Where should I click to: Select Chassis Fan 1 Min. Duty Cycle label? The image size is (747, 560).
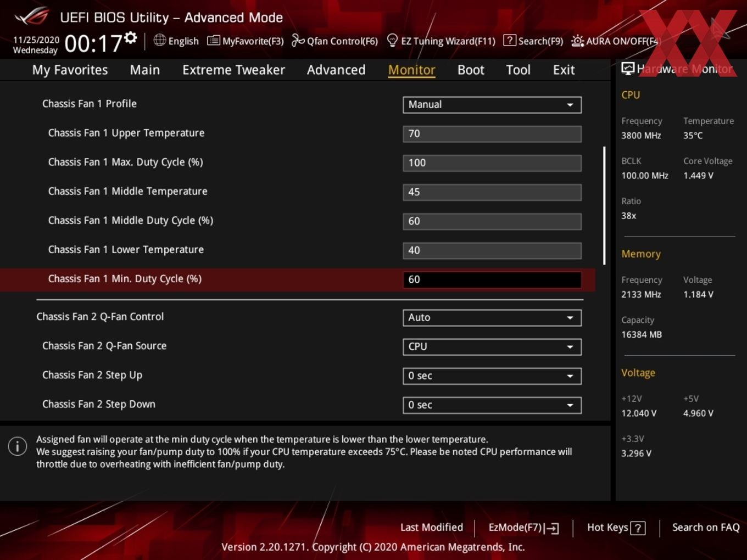click(125, 279)
